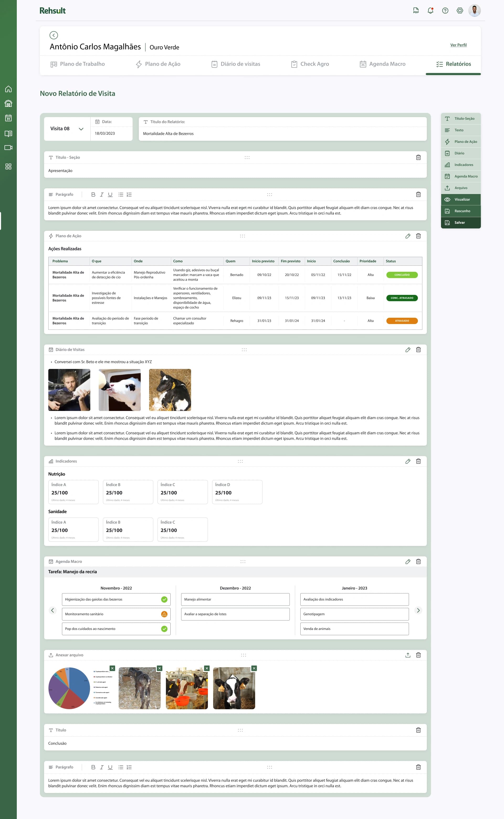The image size is (504, 819).
Task: Switch to Plano de Trabalho tab
Action: (x=77, y=64)
